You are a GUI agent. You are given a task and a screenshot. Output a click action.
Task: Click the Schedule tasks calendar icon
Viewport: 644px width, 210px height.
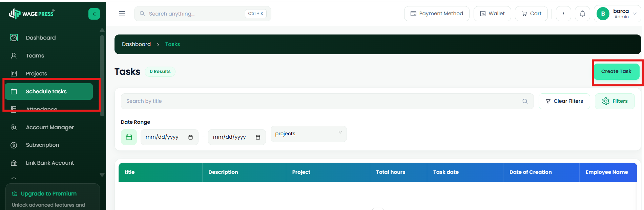tap(14, 91)
